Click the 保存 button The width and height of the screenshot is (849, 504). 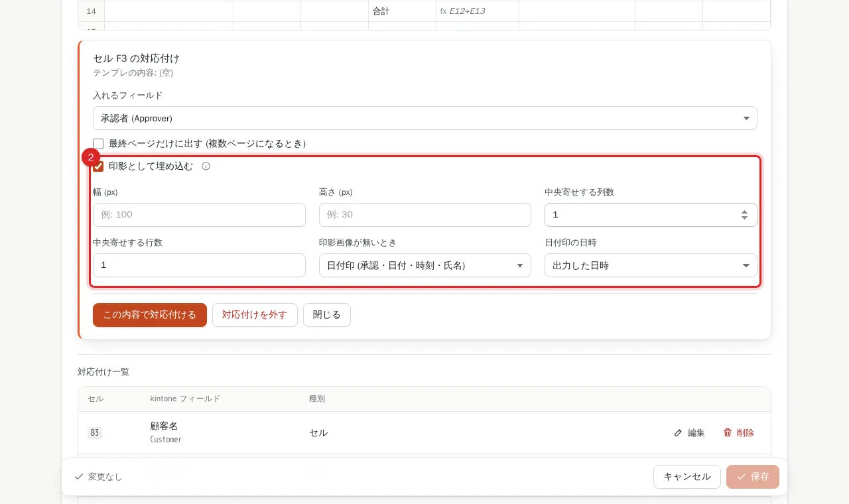tap(753, 477)
